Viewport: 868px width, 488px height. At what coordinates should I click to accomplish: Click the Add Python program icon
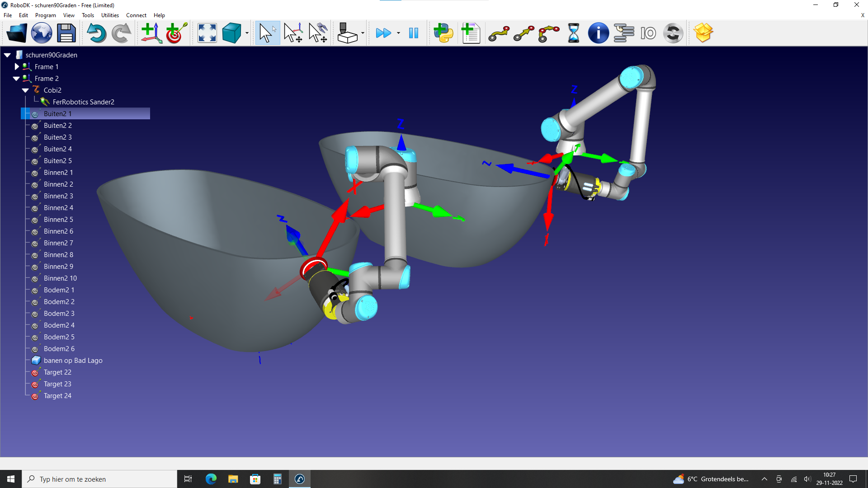pyautogui.click(x=443, y=33)
